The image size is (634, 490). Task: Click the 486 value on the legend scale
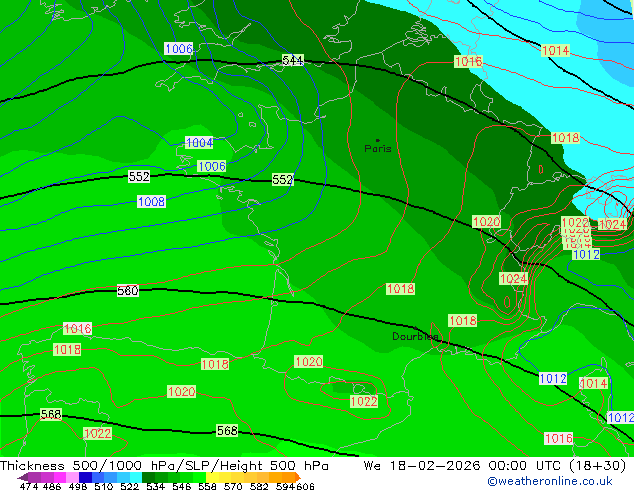(52, 486)
